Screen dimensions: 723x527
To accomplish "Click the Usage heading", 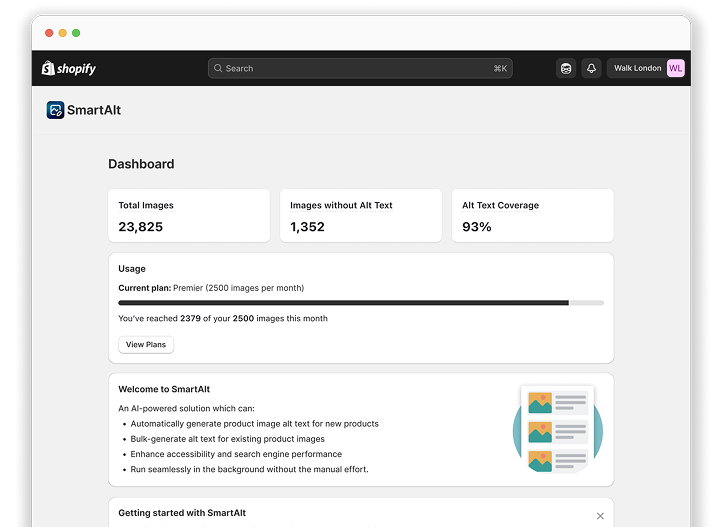I will pos(132,269).
